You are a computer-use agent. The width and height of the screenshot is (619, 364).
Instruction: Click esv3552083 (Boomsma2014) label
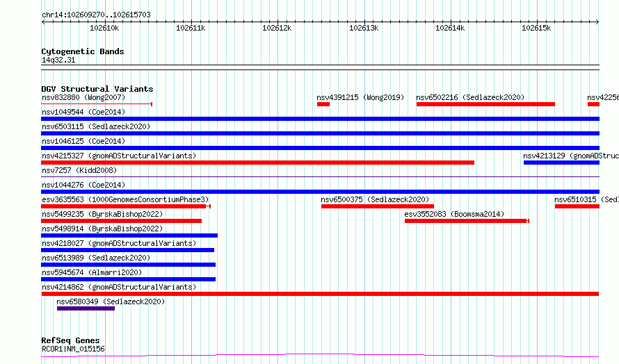(454, 214)
